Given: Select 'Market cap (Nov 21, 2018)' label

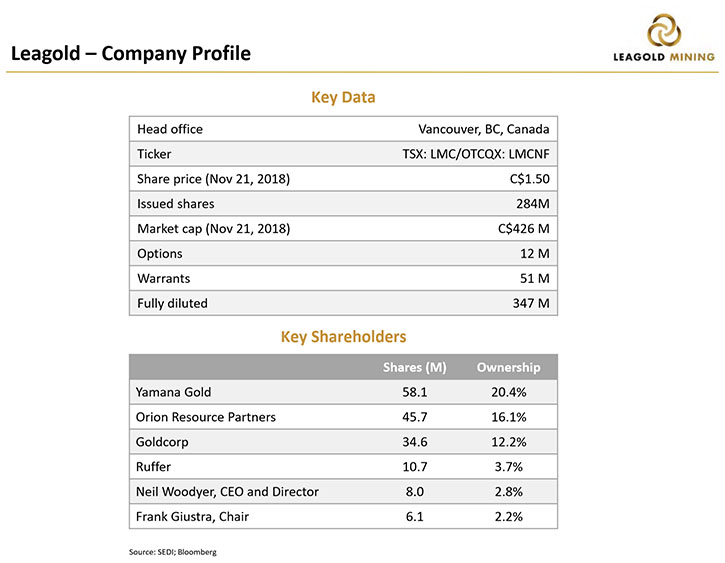Looking at the screenshot, I should (214, 229).
